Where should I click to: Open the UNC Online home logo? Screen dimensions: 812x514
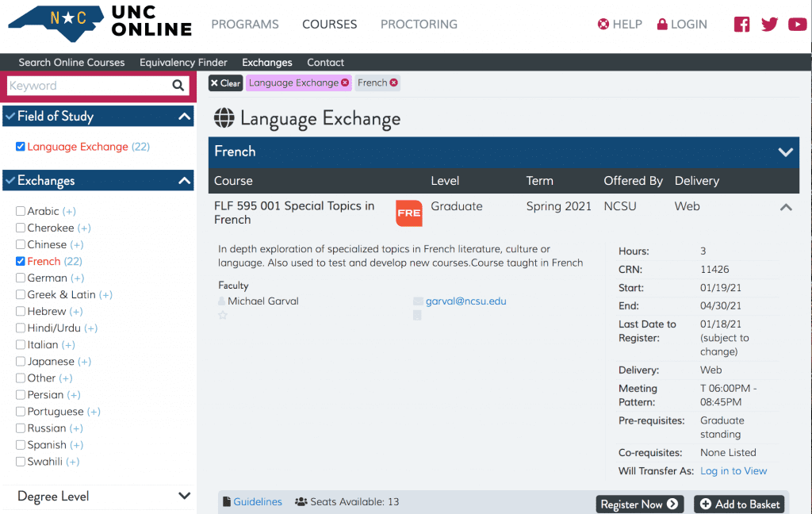(100, 23)
